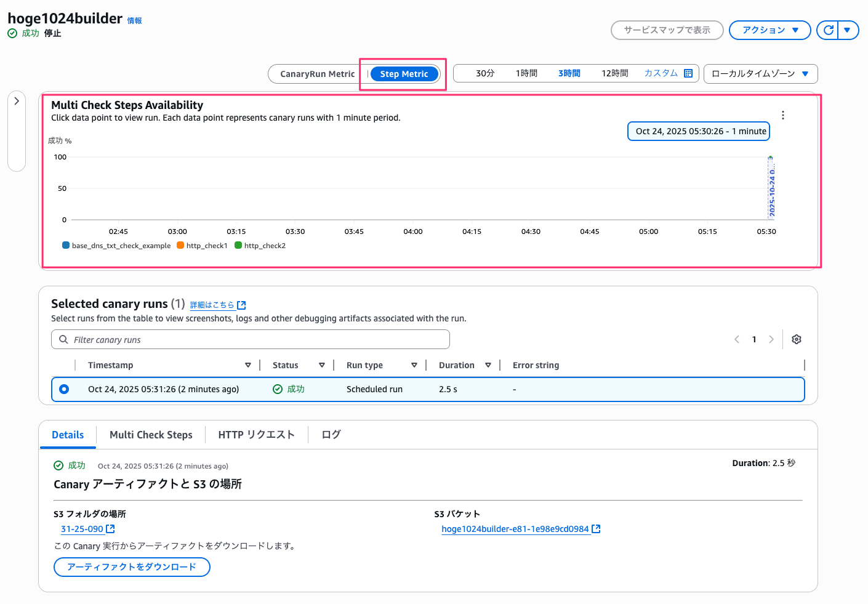Open the hoge1024builder S3 bucket link
This screenshot has height=604, width=868.
pos(515,529)
